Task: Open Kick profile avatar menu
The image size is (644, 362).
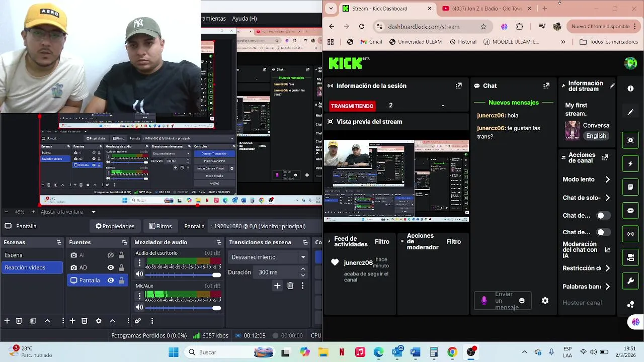Action: click(630, 63)
